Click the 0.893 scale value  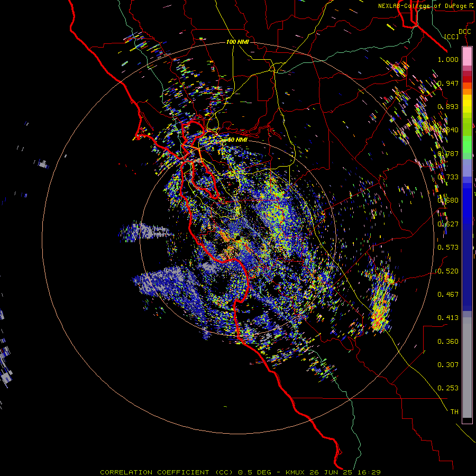[x=448, y=106]
